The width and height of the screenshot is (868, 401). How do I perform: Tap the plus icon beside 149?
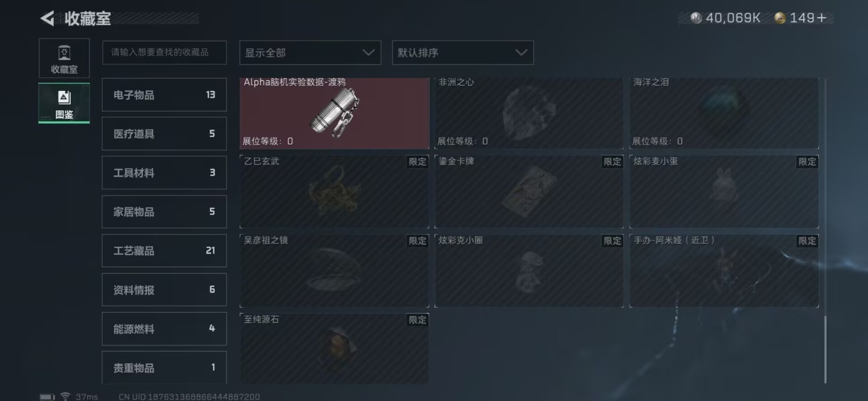pos(822,18)
